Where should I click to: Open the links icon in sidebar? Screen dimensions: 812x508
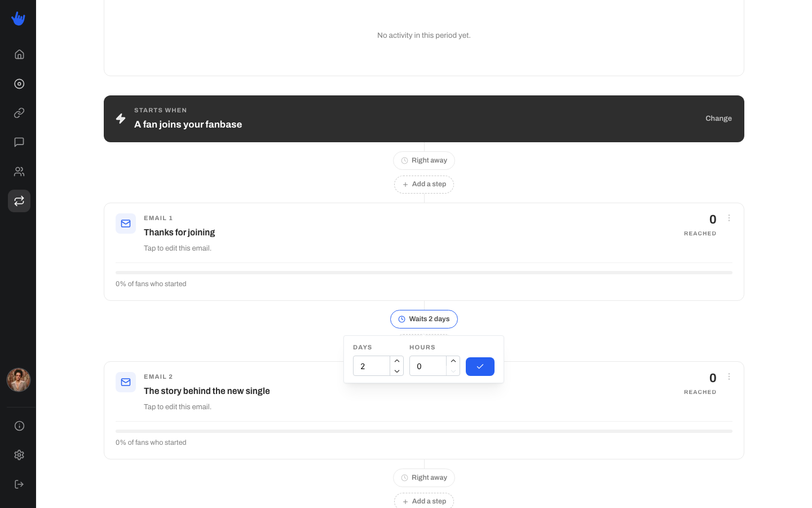point(19,113)
